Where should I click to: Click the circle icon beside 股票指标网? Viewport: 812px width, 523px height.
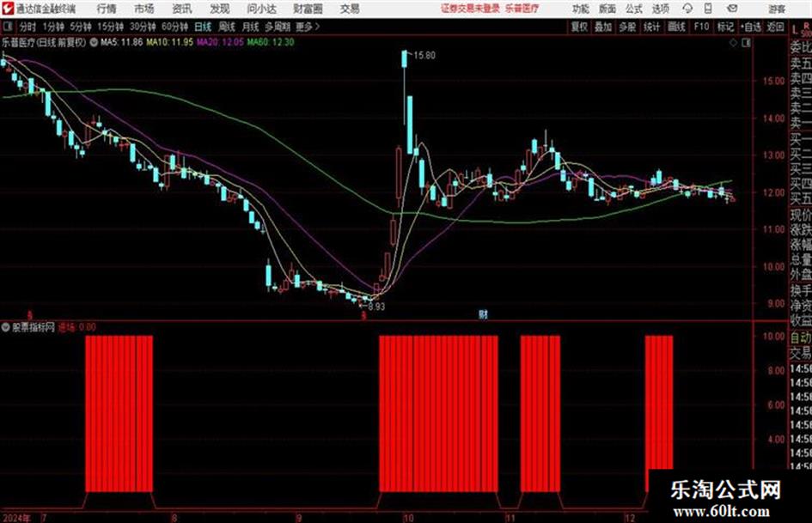click(x=6, y=327)
